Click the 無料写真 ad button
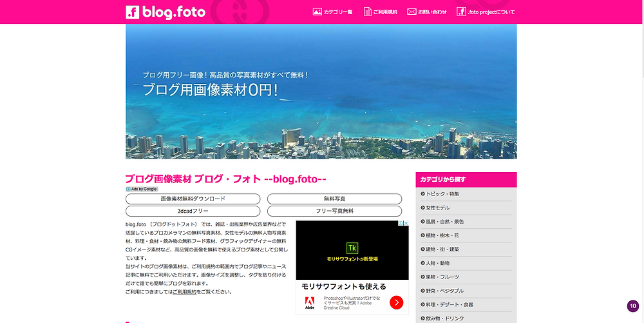The width and height of the screenshot is (644, 323). [334, 199]
